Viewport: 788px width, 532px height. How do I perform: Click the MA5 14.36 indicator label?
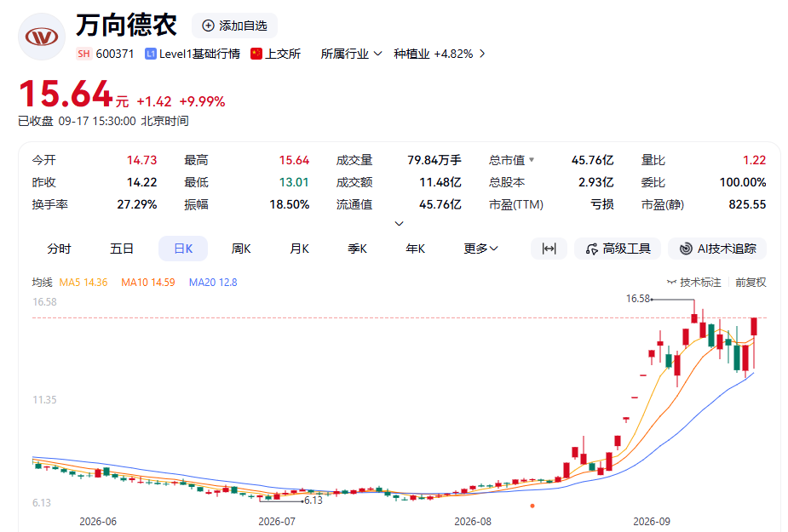point(83,283)
